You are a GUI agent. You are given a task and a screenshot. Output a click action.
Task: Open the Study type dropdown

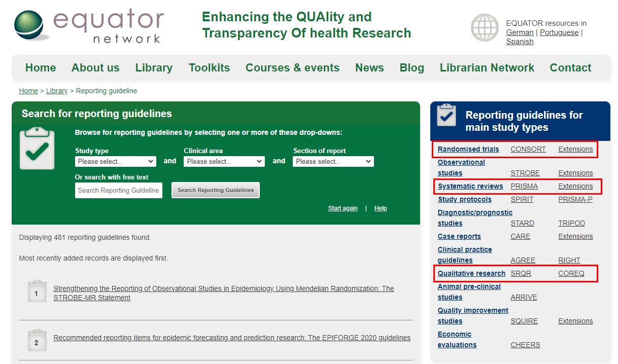[x=116, y=161]
